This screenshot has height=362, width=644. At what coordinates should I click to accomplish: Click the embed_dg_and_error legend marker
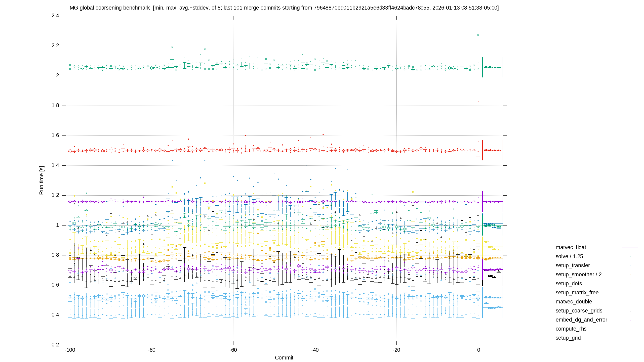point(630,320)
